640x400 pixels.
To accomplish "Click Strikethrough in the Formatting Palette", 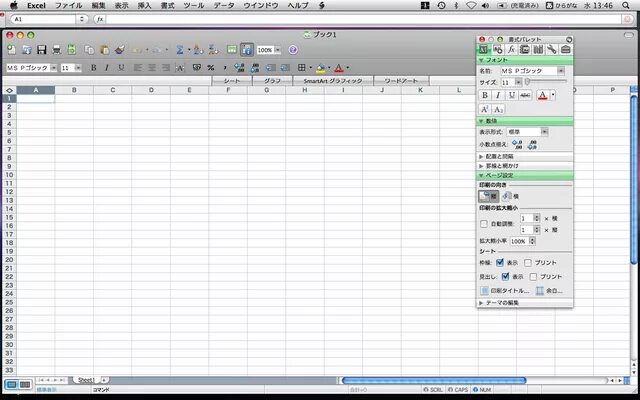I will [x=525, y=95].
